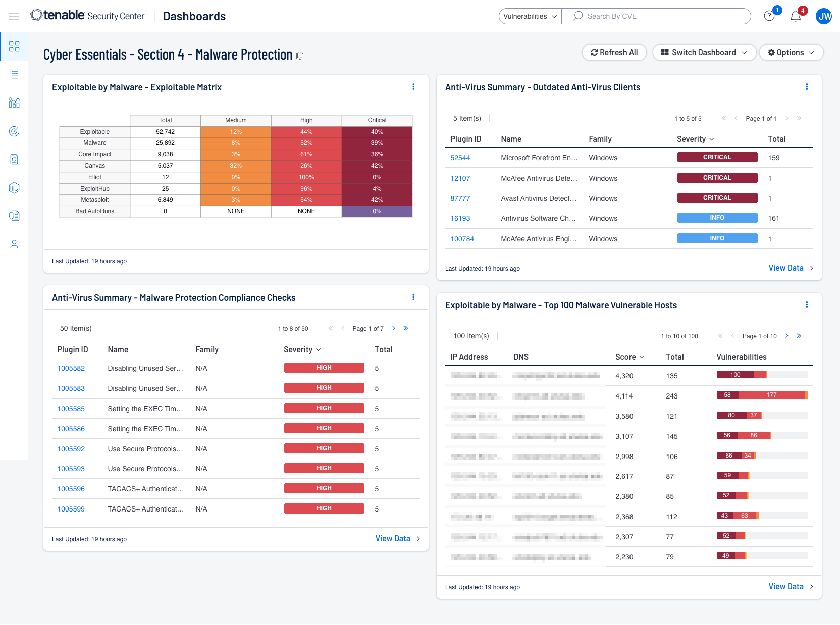Viewport: 840px width, 625px height.
Task: Open the JW user avatar menu
Action: [824, 16]
